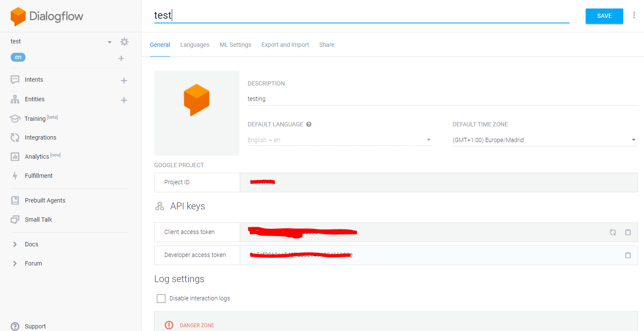Open the Integrations page

pyautogui.click(x=41, y=137)
